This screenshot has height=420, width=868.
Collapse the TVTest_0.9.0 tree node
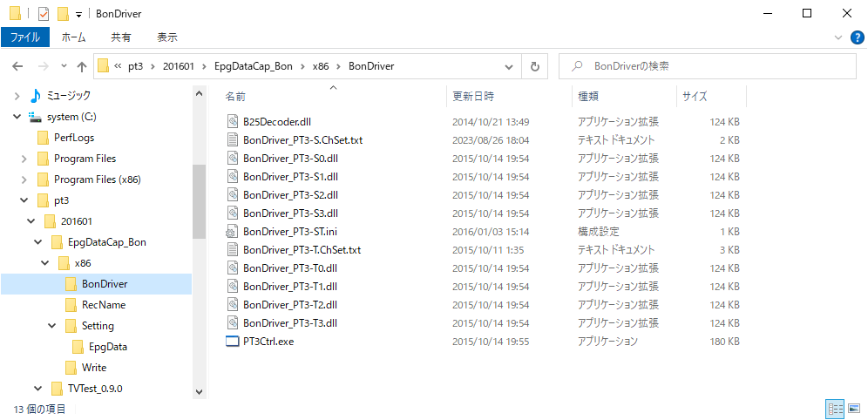37,389
